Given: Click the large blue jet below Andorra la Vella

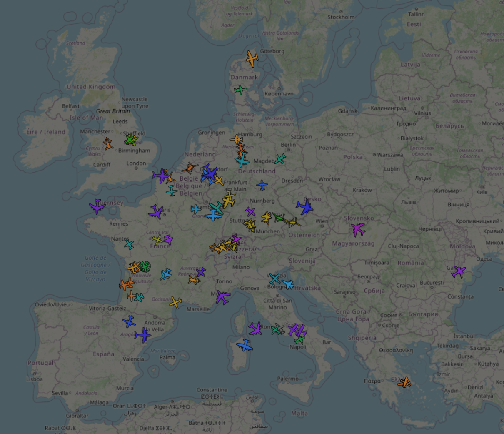Looking at the screenshot, I should 143,335.
